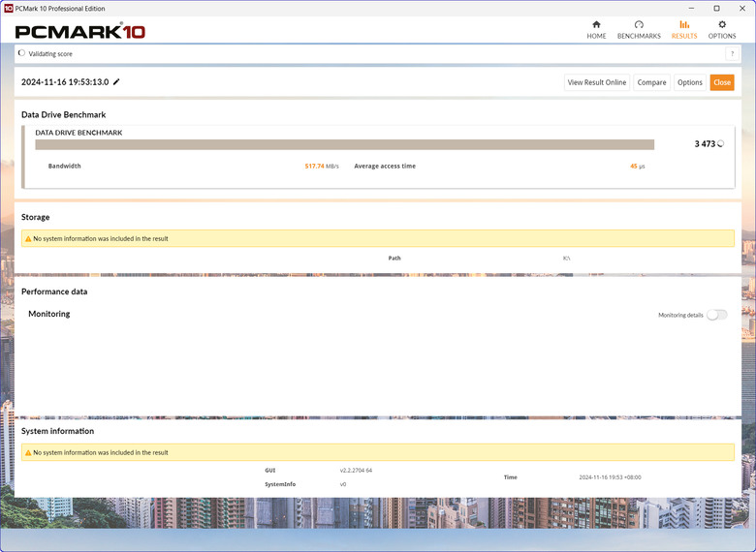Click the Validating score status text

[x=50, y=54]
